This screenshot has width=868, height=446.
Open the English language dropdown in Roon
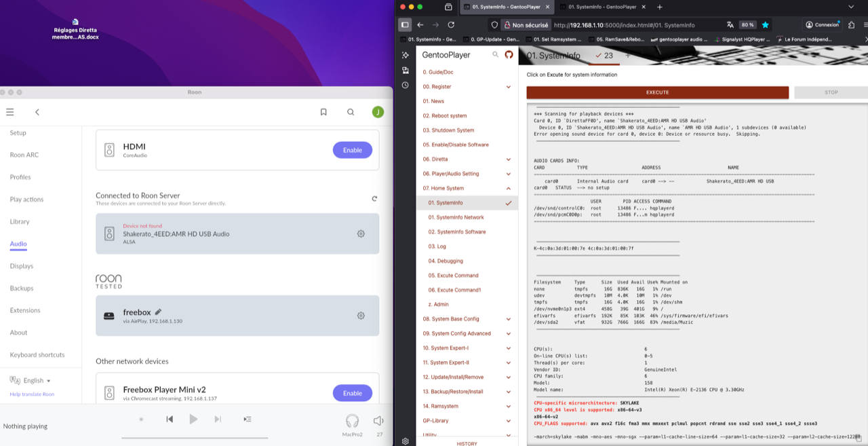31,381
